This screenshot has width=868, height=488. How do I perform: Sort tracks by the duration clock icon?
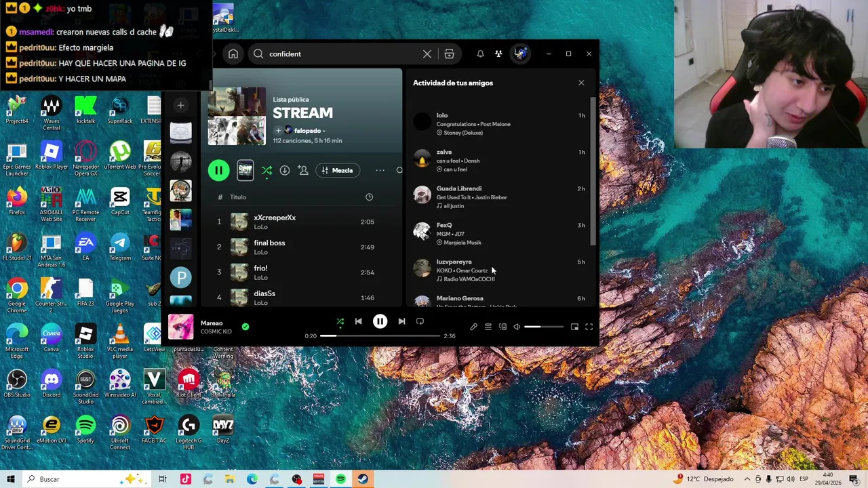(x=369, y=197)
